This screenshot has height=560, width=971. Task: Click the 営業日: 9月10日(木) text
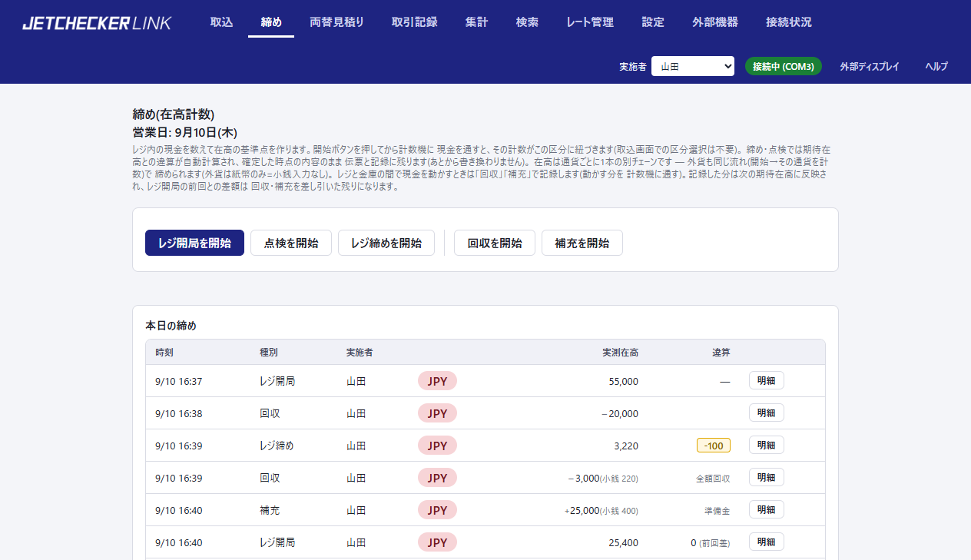[x=185, y=132]
